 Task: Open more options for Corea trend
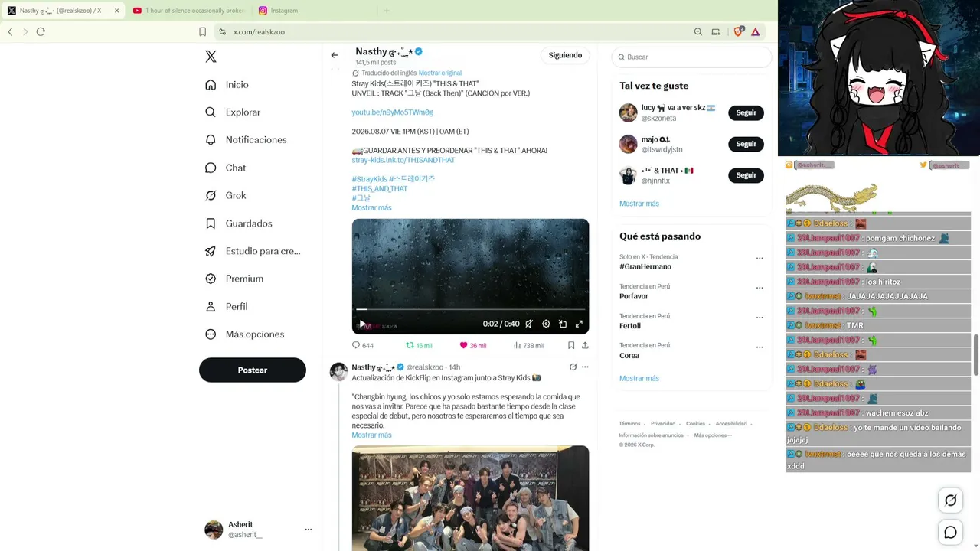[759, 347]
